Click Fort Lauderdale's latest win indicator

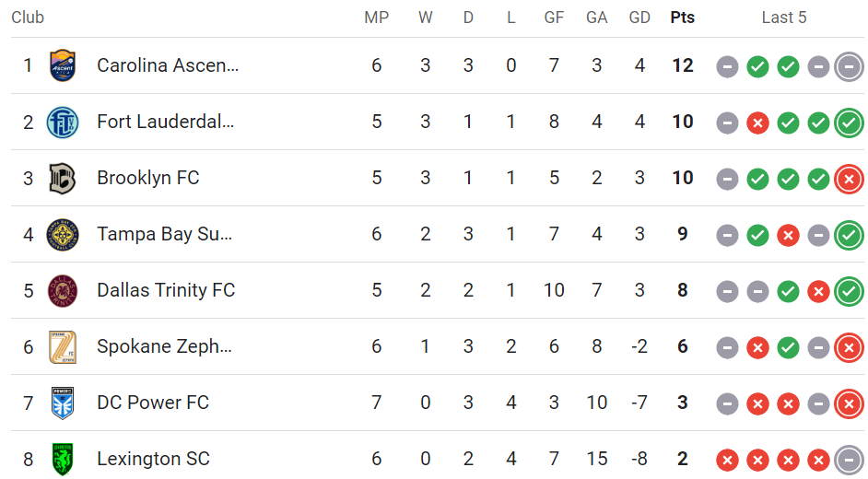[849, 123]
